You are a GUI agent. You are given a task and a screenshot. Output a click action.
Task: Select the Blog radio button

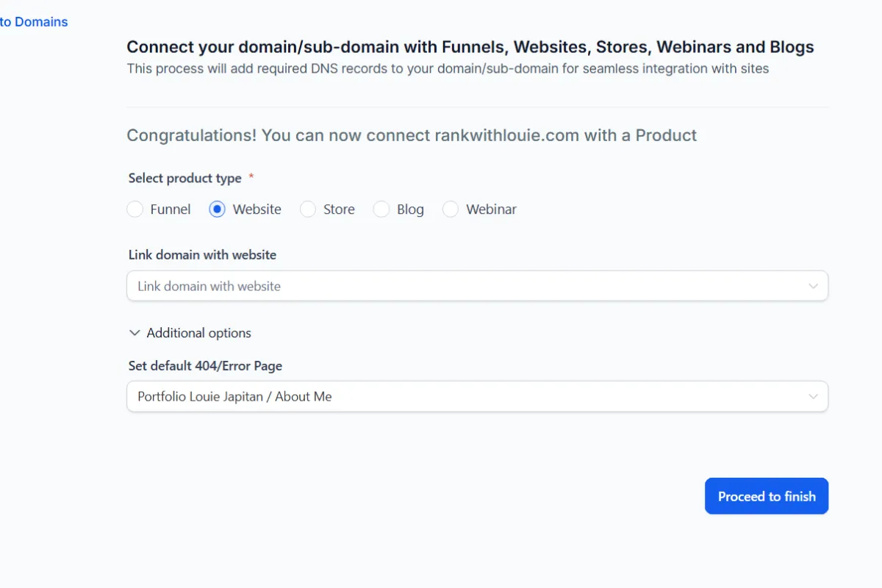pyautogui.click(x=381, y=209)
